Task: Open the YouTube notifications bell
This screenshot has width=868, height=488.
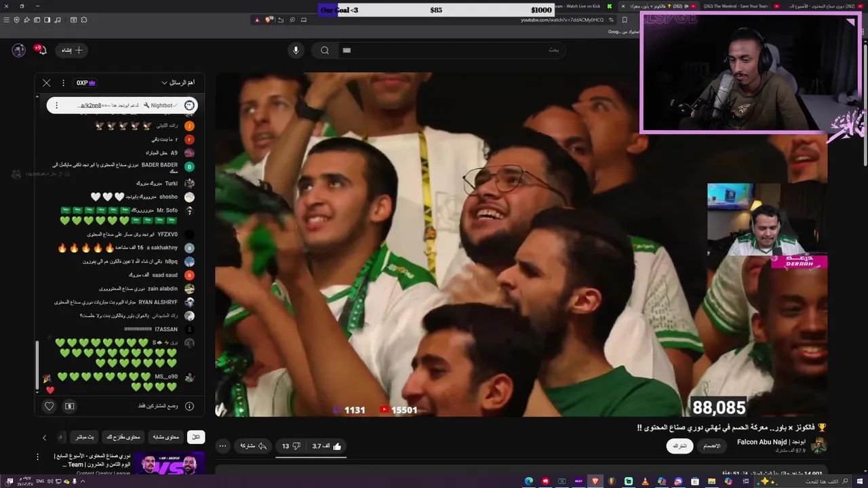Action: [41, 49]
